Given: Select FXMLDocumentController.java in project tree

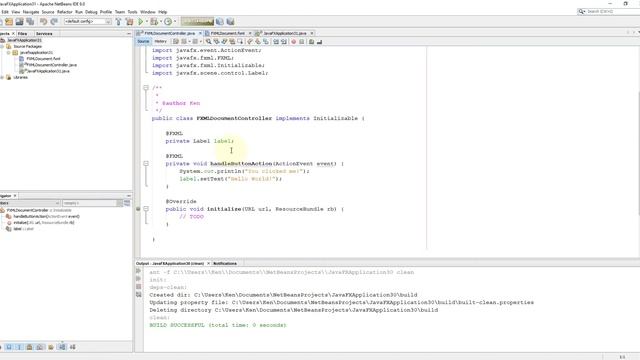Looking at the screenshot, I should pos(51,65).
